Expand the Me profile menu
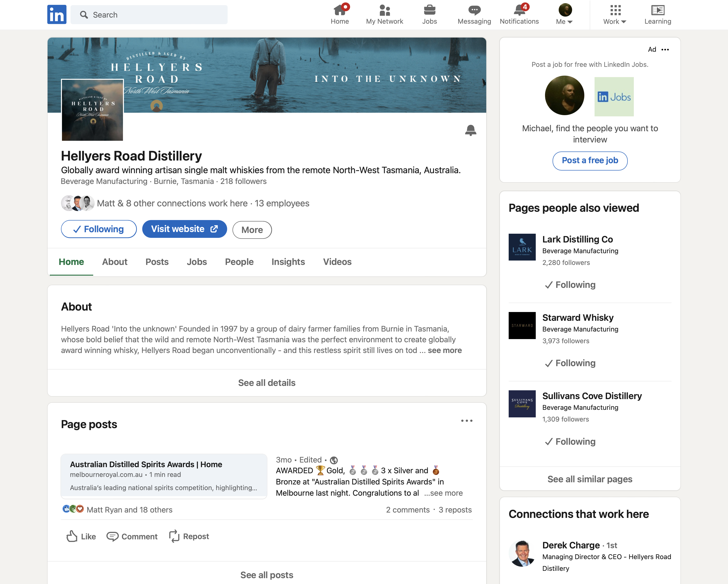The image size is (728, 584). (564, 15)
